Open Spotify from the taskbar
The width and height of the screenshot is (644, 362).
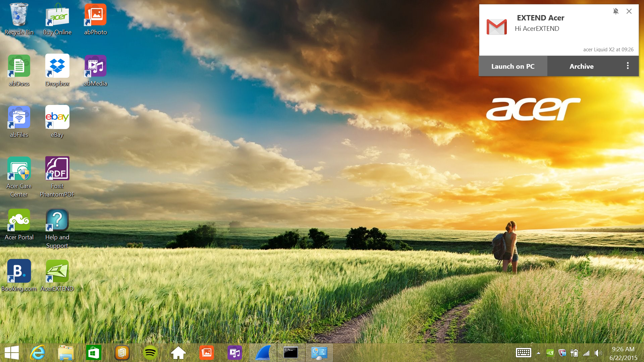click(150, 353)
